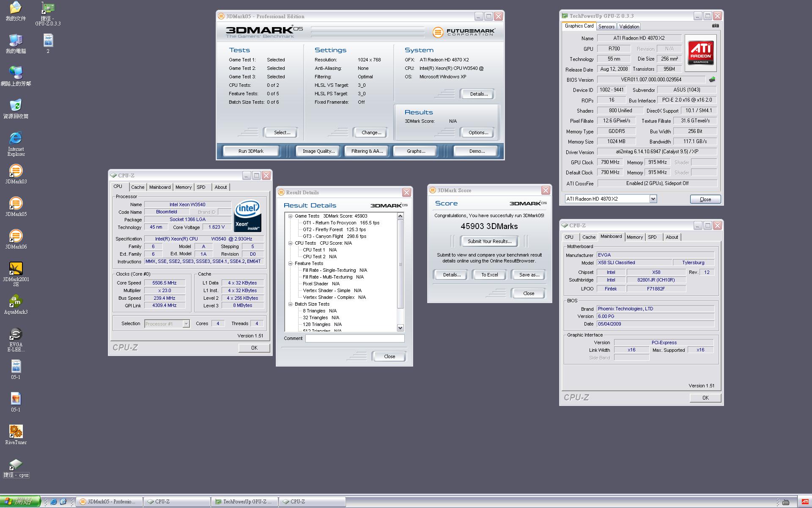This screenshot has width=812, height=508.
Task: Collapse the CPU Tests tree node
Action: tap(291, 243)
